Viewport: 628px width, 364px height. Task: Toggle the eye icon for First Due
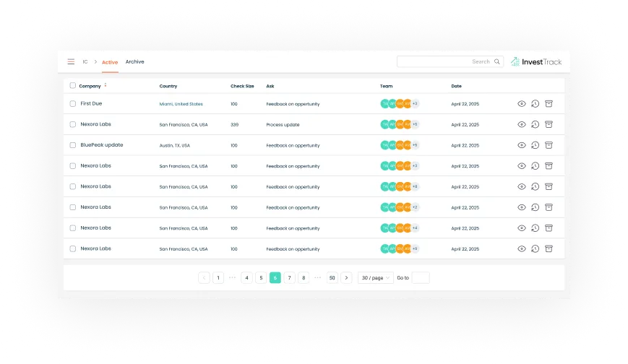click(x=522, y=104)
